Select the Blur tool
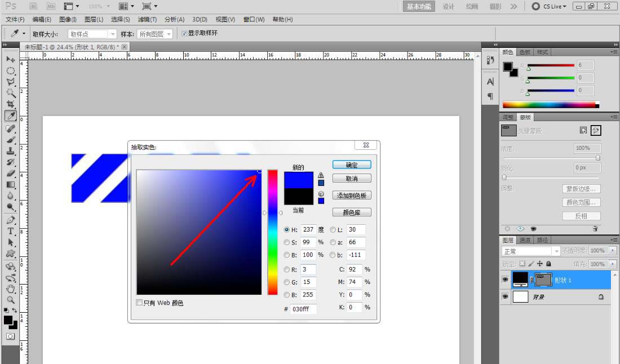 coord(10,196)
